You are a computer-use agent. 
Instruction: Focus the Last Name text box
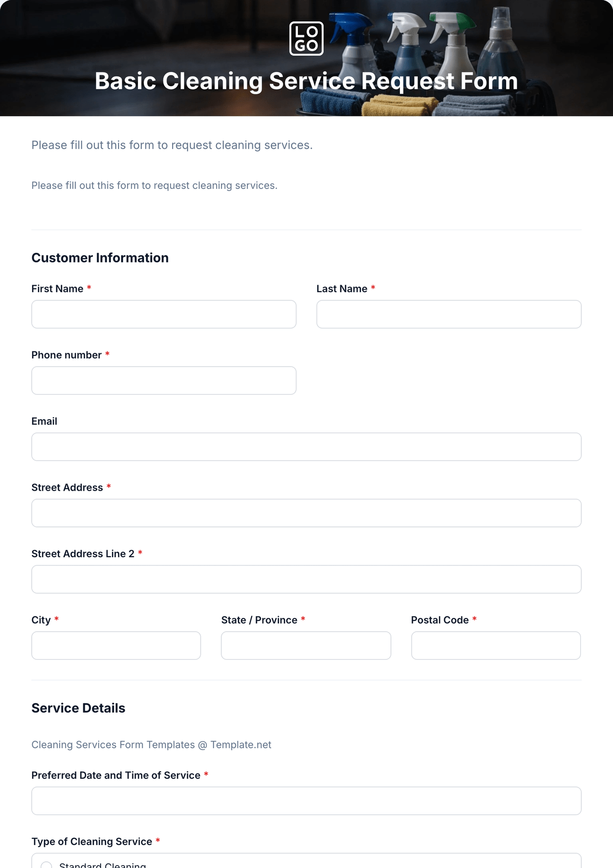pyautogui.click(x=449, y=314)
